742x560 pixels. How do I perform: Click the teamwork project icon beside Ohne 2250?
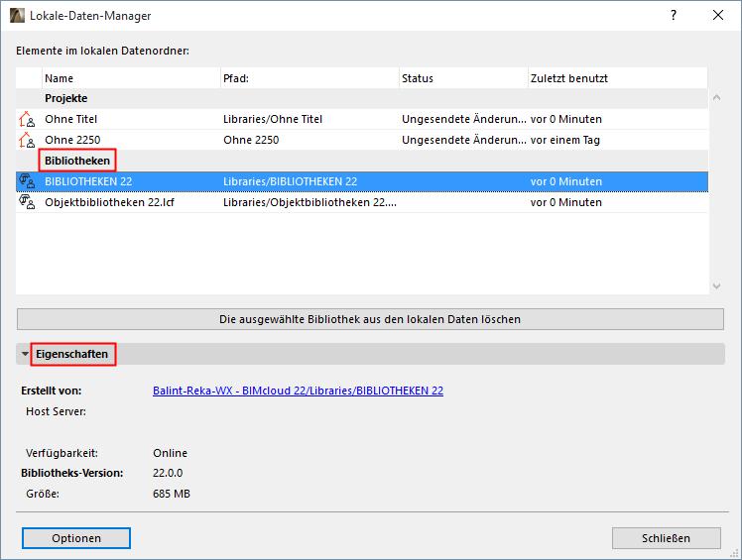(x=27, y=140)
